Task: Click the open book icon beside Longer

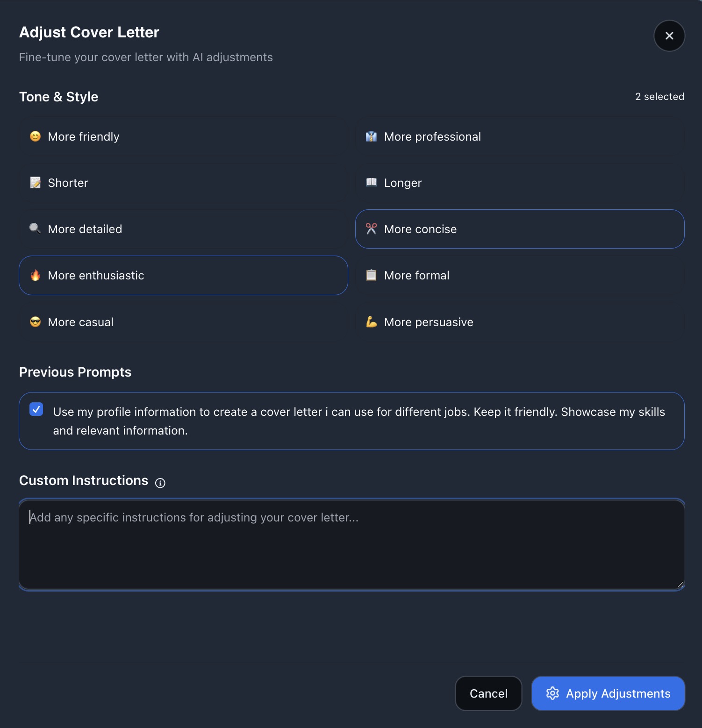Action: [371, 182]
